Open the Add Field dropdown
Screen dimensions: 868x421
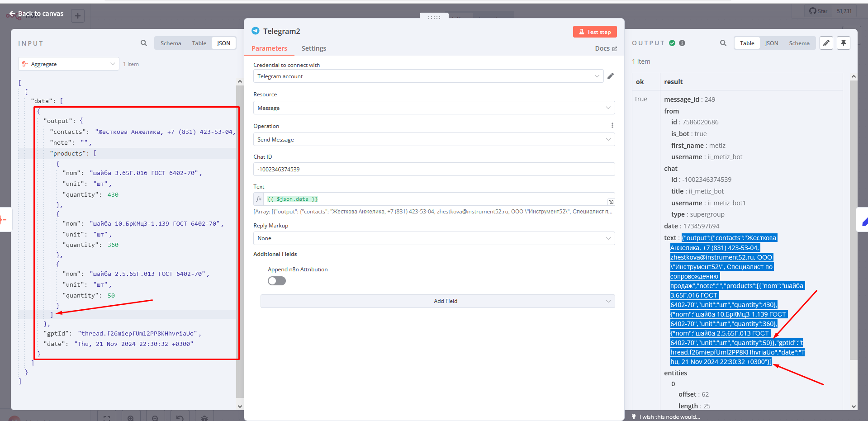click(437, 301)
